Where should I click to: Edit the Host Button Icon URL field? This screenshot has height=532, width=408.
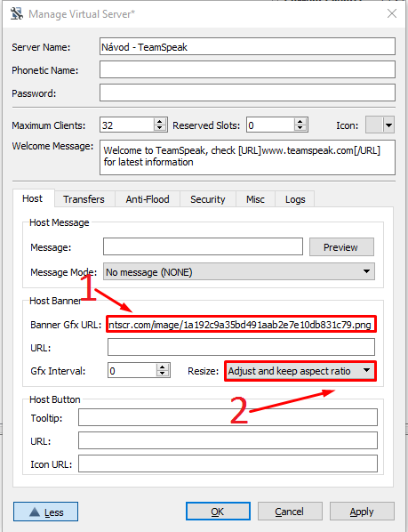(x=228, y=463)
